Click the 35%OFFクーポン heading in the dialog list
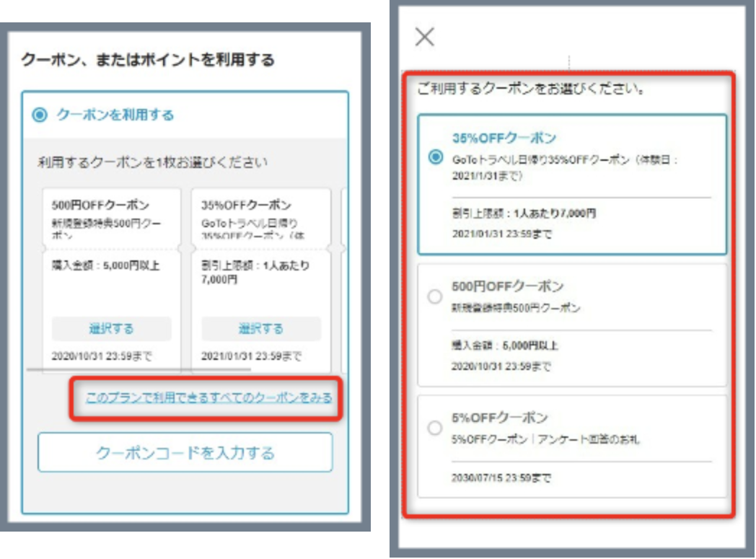756x559 pixels. (504, 138)
